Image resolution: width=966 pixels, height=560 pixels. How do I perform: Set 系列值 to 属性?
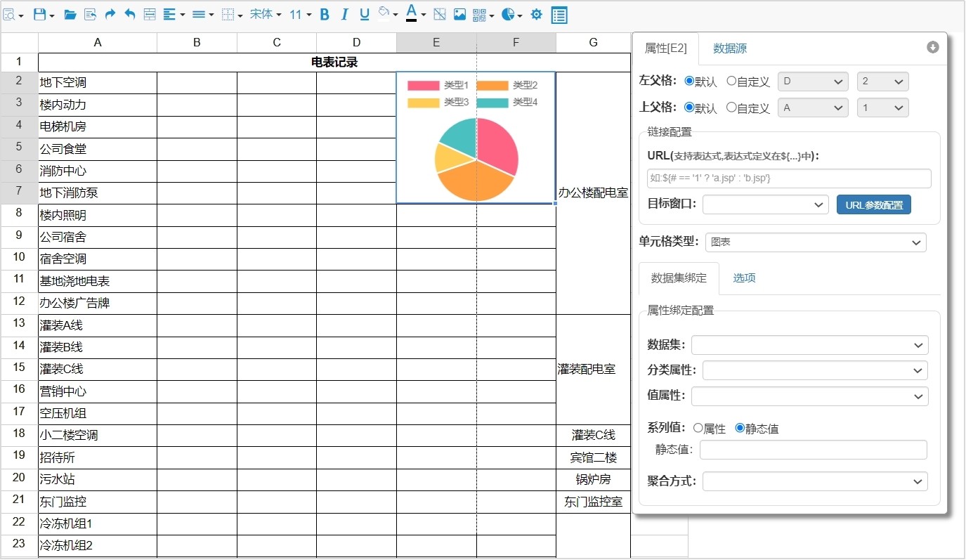pyautogui.click(x=699, y=427)
